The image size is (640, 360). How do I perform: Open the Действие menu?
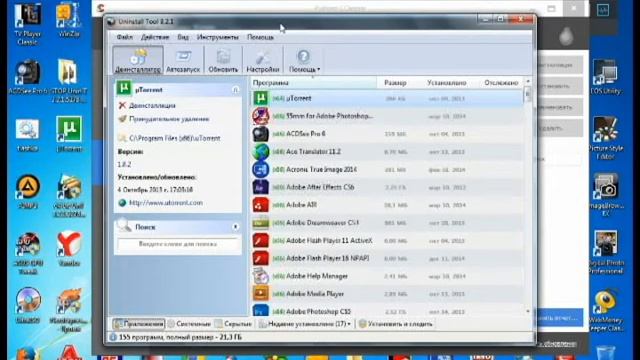(155, 37)
